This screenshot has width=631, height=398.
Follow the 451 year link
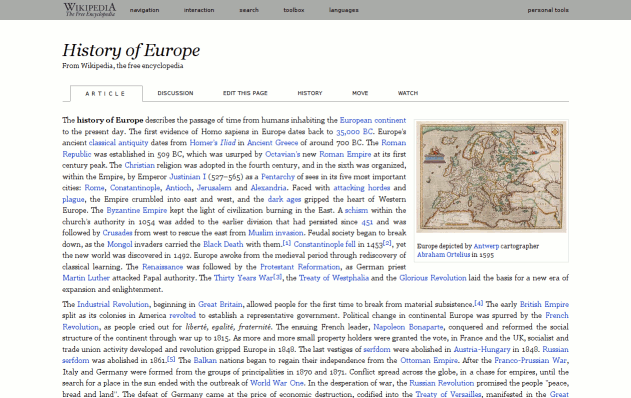367,222
